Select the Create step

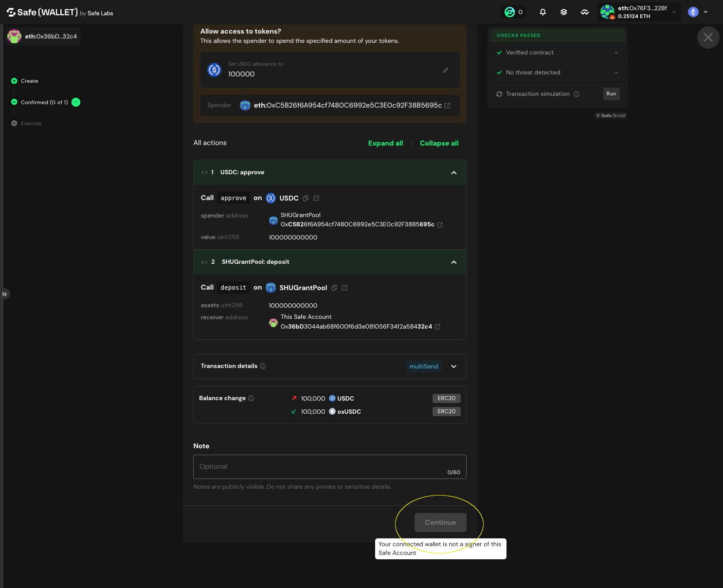[25, 81]
